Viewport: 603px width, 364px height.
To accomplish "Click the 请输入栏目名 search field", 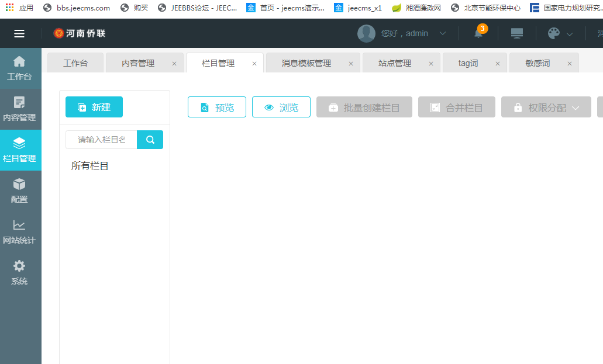I will [x=102, y=140].
